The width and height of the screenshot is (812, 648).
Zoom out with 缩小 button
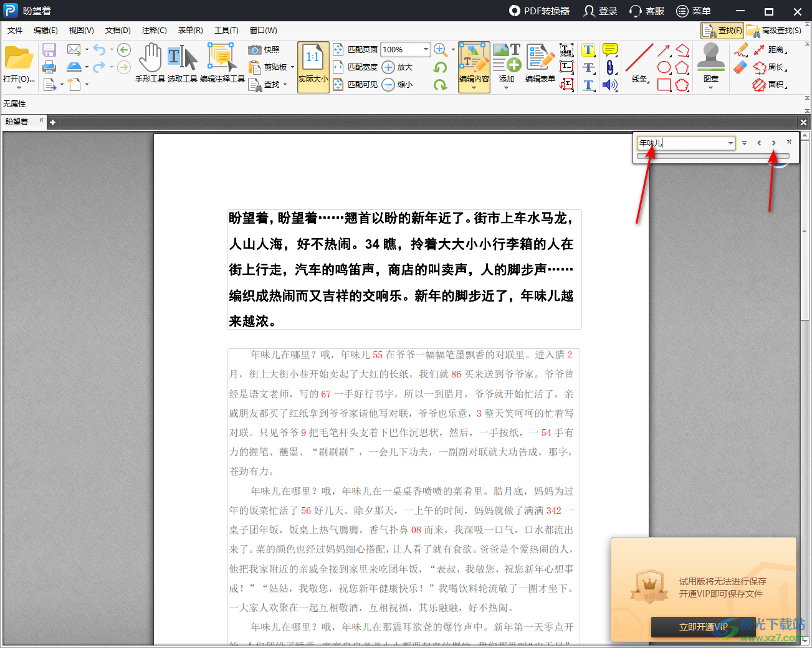click(398, 84)
